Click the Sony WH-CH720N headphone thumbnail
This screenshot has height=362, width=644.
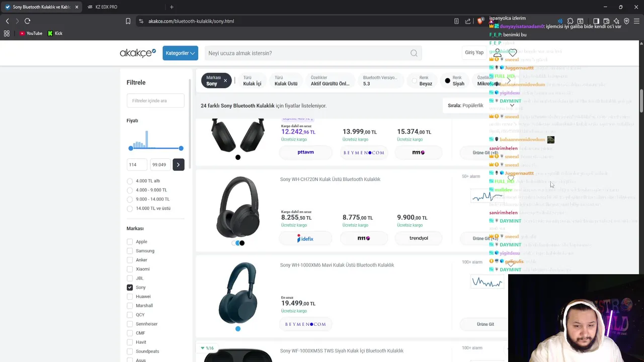(238, 207)
